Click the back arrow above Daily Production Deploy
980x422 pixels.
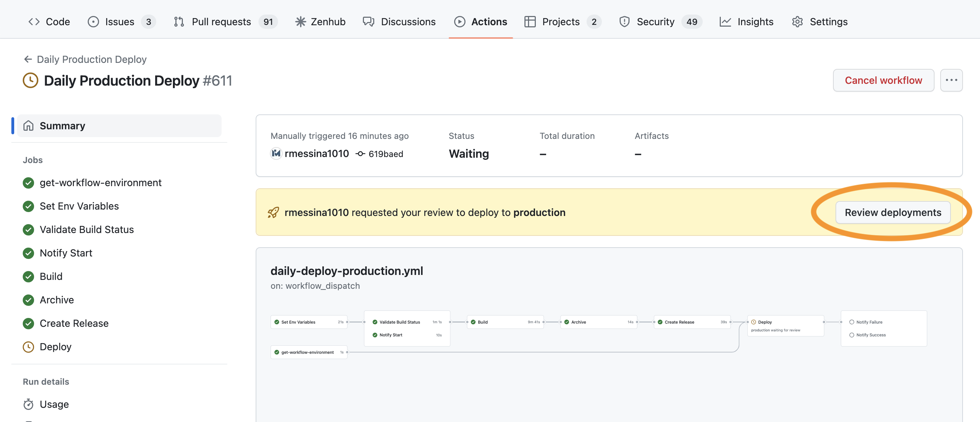28,59
